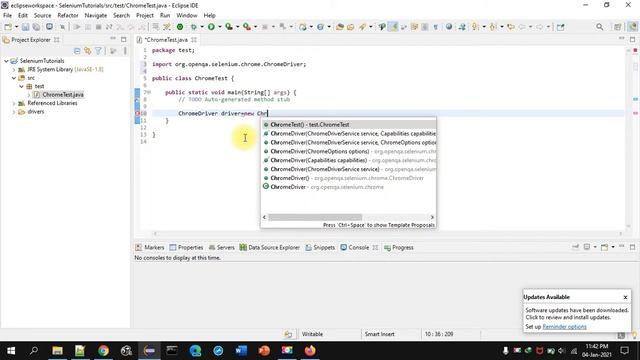This screenshot has width=640, height=360.
Task: Collapse the src folder node
Action: click(x=14, y=78)
